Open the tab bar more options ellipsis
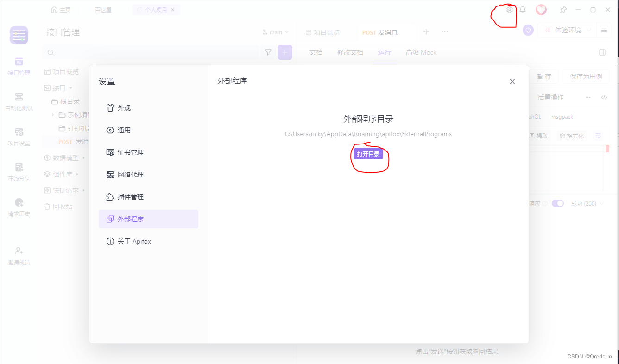The height and width of the screenshot is (364, 619). click(445, 32)
